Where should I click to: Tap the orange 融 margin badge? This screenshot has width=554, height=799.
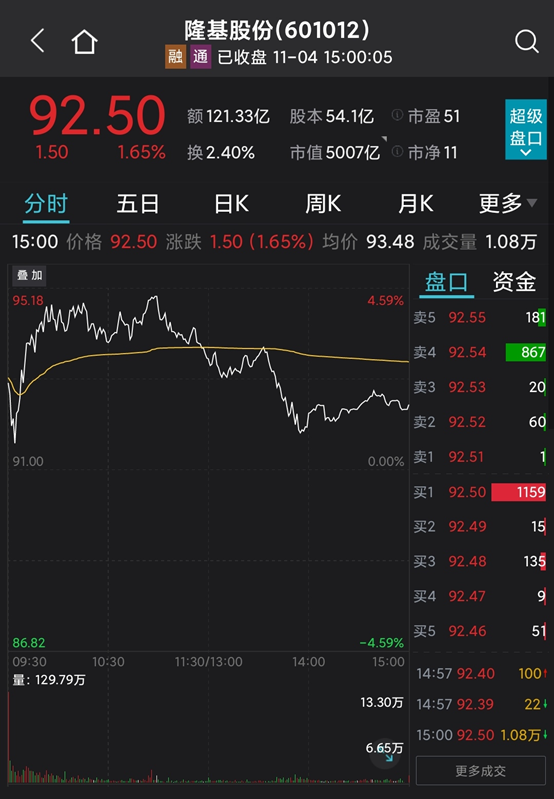175,57
